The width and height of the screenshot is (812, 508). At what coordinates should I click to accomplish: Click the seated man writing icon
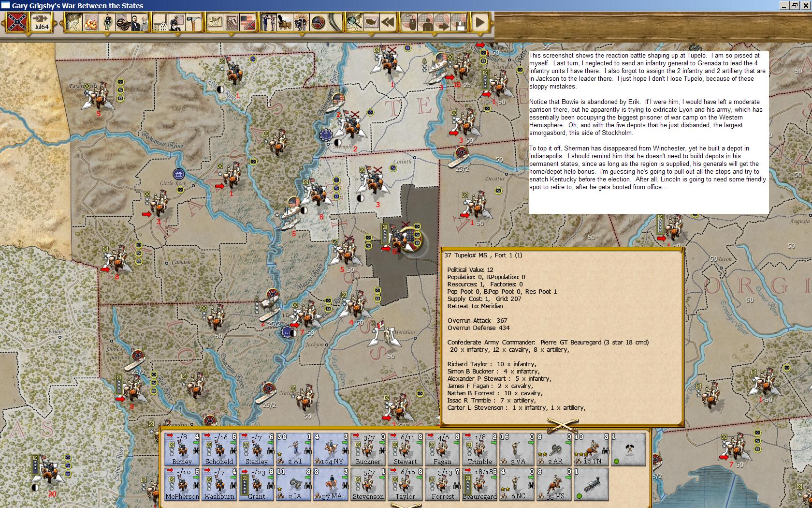(177, 22)
